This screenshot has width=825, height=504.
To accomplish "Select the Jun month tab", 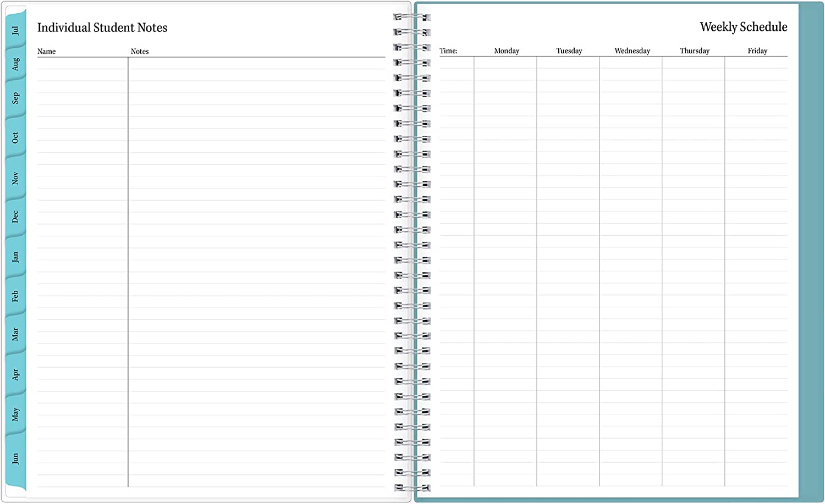I will pos(15,459).
